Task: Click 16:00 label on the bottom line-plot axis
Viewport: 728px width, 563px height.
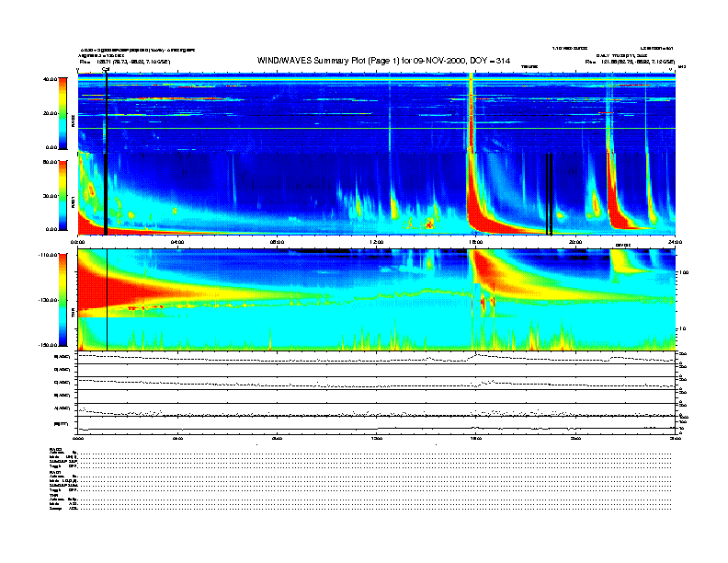Action: point(476,438)
